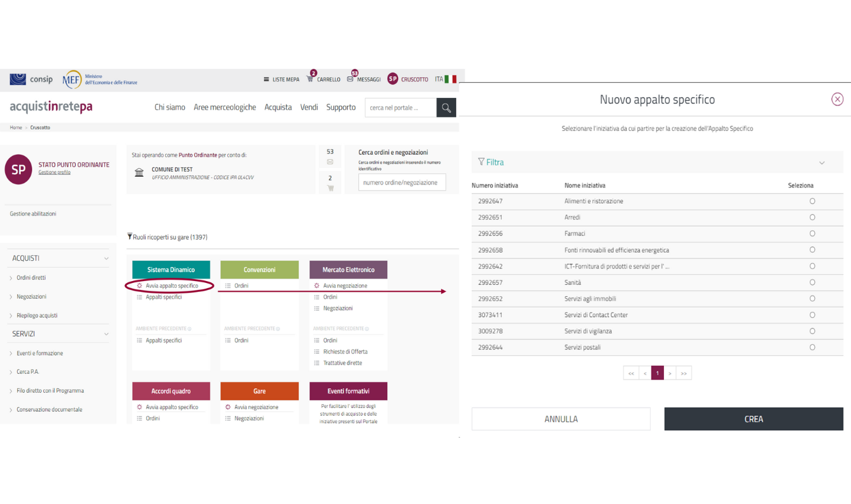Choose the Servizi di vigilanza radio button
This screenshot has height=504, width=851.
[x=812, y=331]
